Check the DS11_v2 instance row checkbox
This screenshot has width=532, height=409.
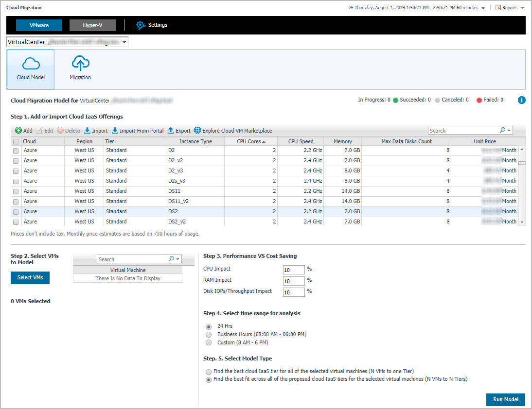(16, 202)
